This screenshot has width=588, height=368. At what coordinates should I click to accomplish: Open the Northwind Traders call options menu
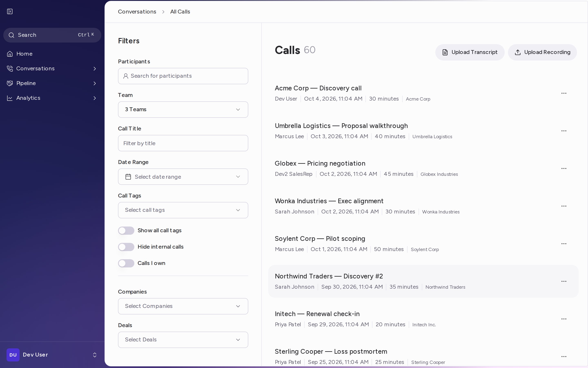[564, 281]
